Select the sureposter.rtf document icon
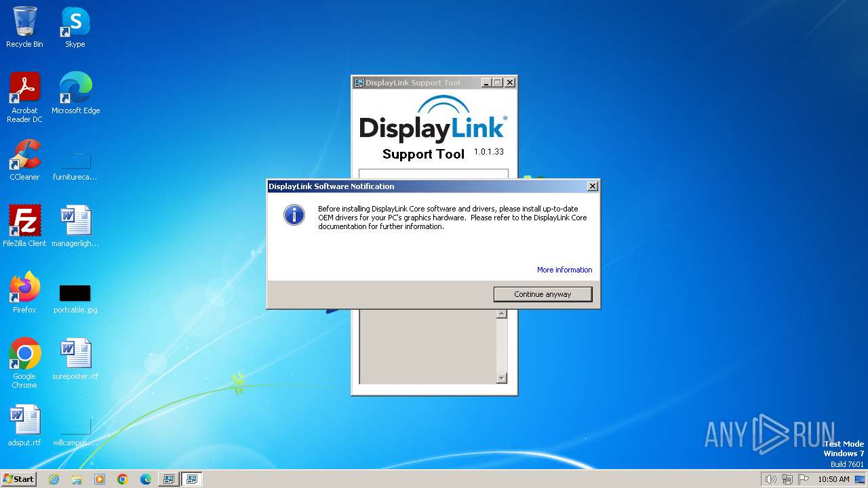868x488 pixels. tap(75, 359)
